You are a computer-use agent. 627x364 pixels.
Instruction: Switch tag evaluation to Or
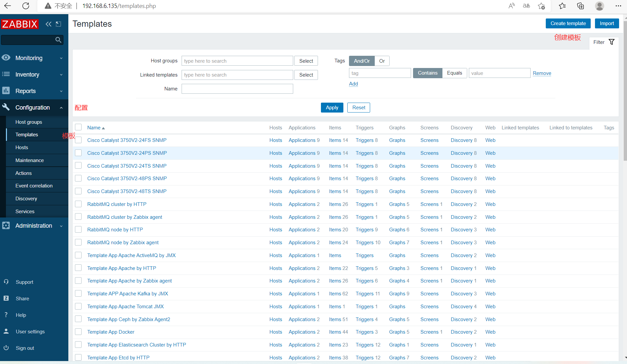382,61
